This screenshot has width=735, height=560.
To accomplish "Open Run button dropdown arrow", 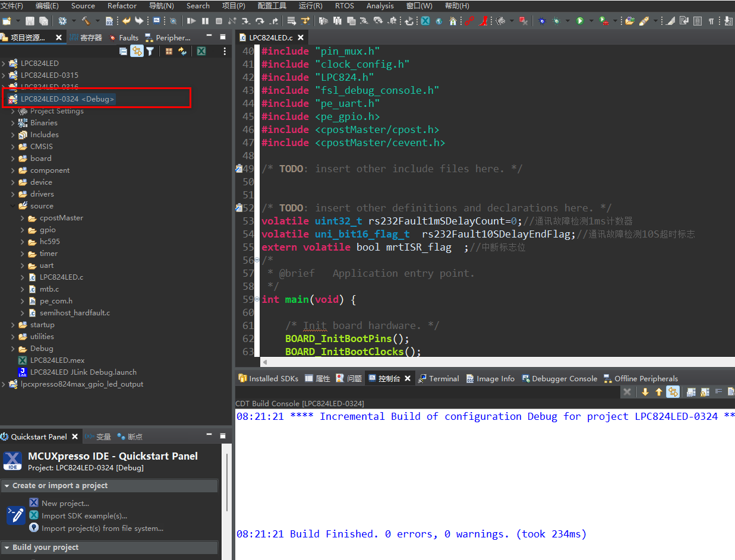I will pos(592,21).
